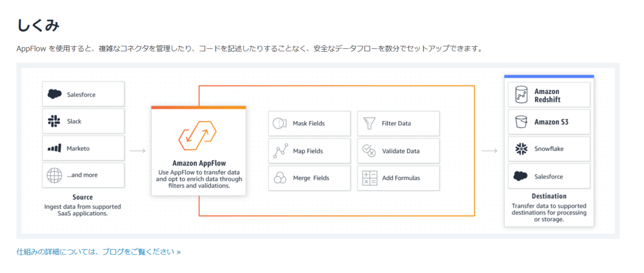The height and width of the screenshot is (273, 644).
Task: Click the Mask Fields icon
Action: tap(279, 124)
